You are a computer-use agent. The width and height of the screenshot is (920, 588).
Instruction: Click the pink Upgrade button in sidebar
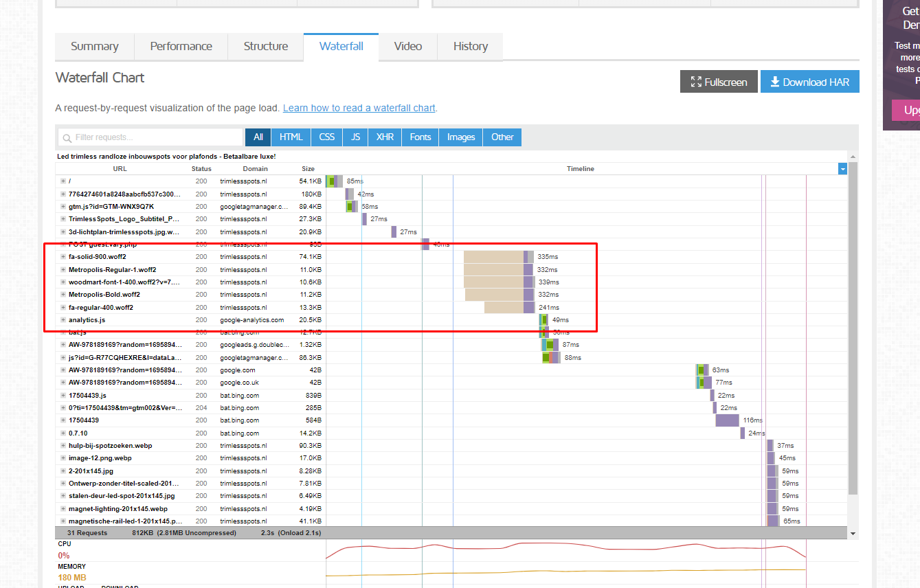[x=906, y=110]
